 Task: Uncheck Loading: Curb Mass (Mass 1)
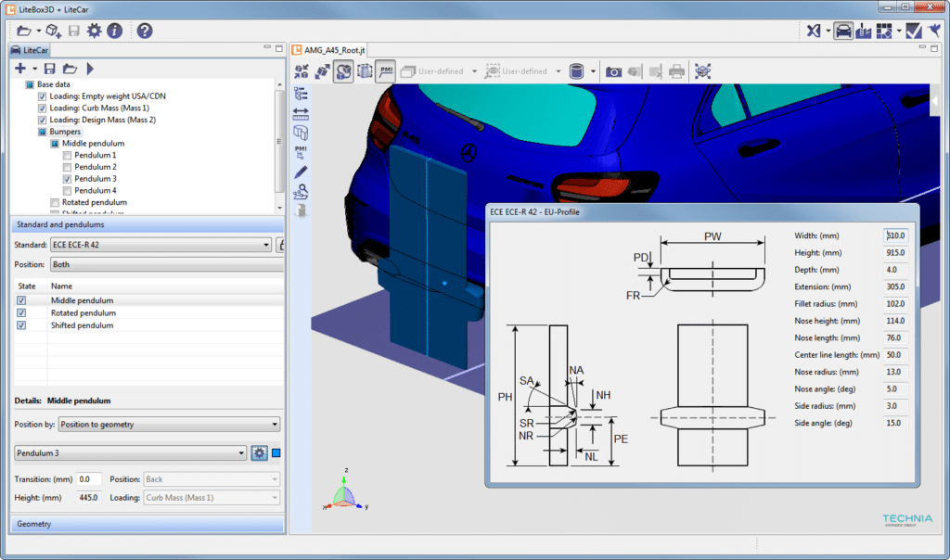42,108
